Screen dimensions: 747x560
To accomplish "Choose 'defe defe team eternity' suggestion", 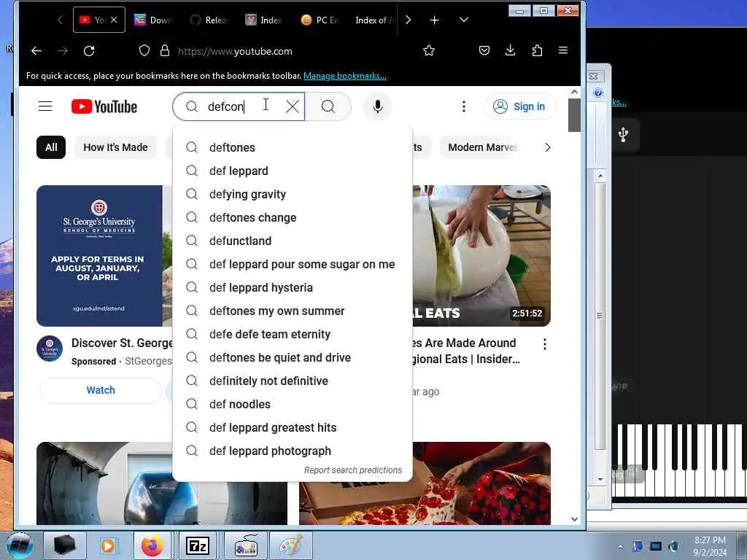I will coord(293,334).
